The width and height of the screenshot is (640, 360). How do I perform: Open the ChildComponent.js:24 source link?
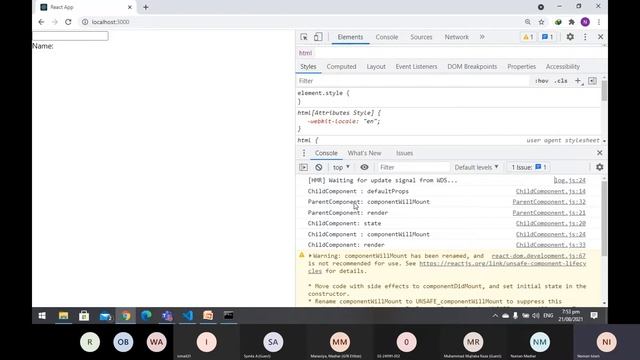tap(551, 235)
